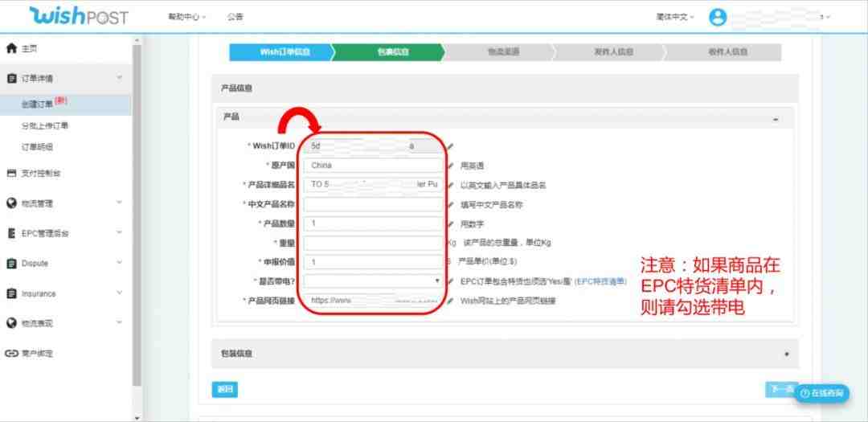Click the pencil icon beside Wish order ID
This screenshot has height=422, width=868.
coord(451,147)
